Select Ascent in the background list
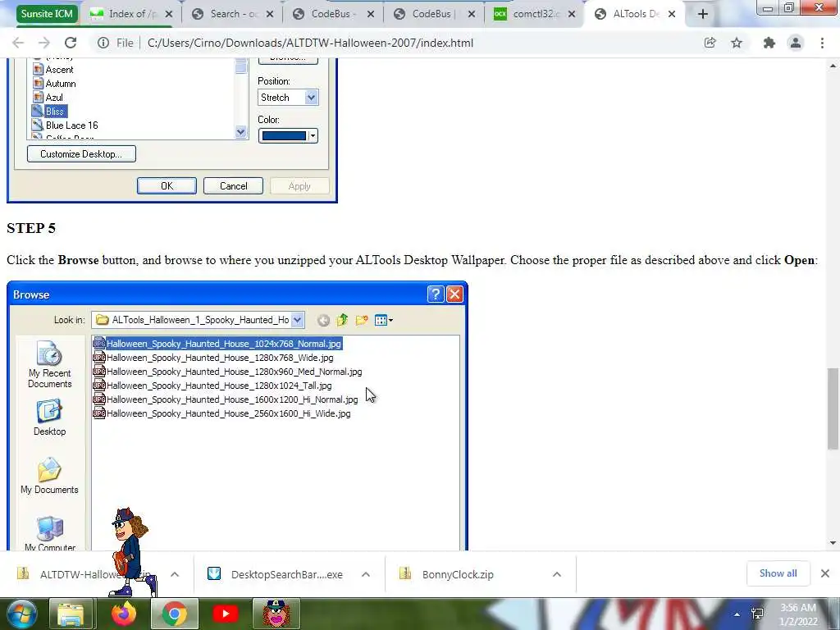 click(x=52, y=70)
